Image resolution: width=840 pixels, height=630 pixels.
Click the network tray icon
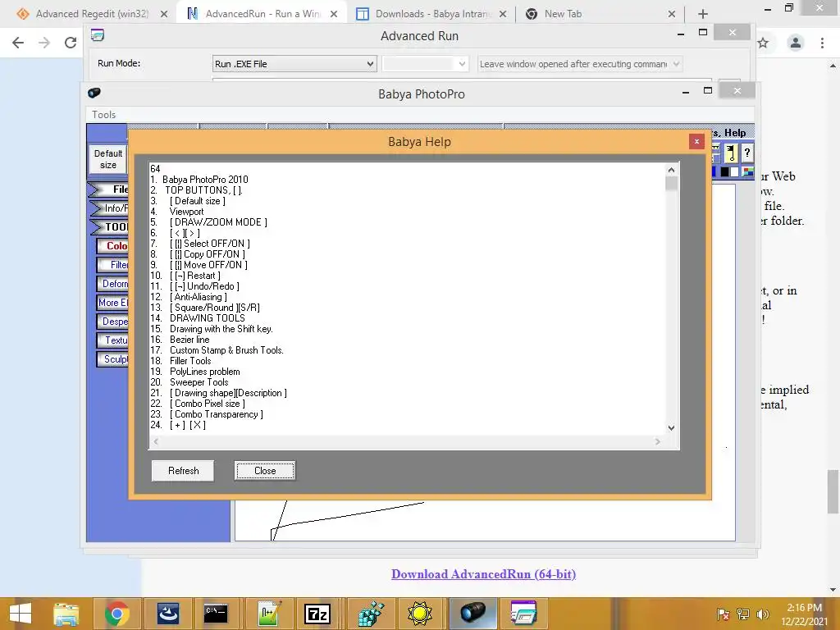743,614
